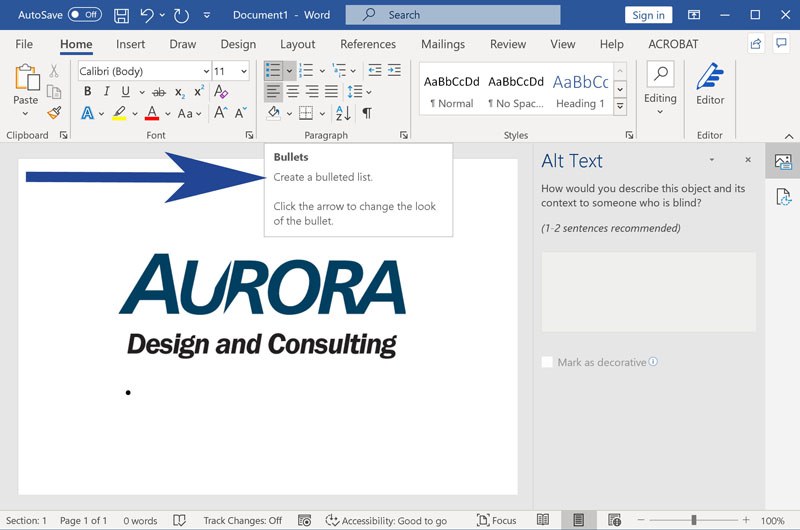The width and height of the screenshot is (800, 530).
Task: Click the Numbering list icon
Action: [x=306, y=70]
